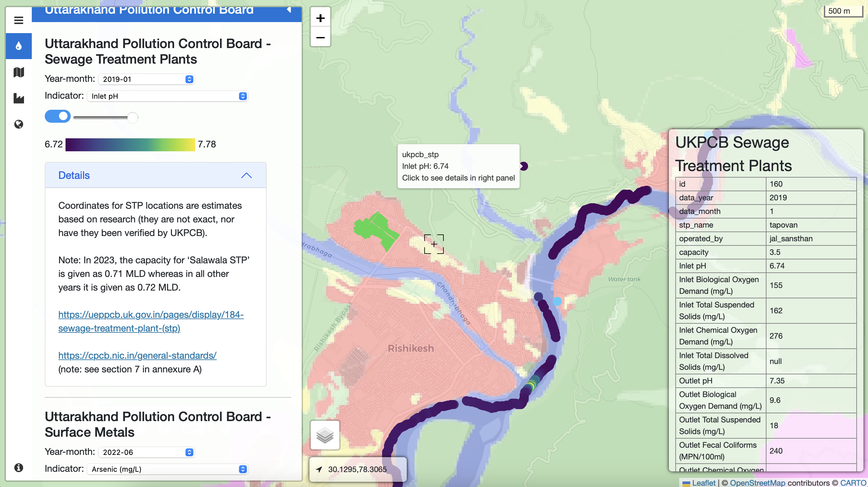Image resolution: width=868 pixels, height=487 pixels.
Task: Click the info icon in sidebar
Action: point(18,468)
